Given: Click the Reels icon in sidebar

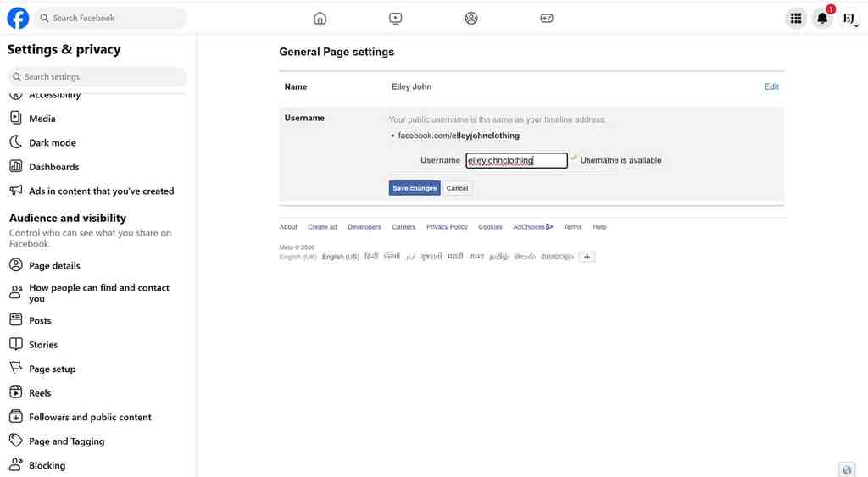Looking at the screenshot, I should 16,392.
